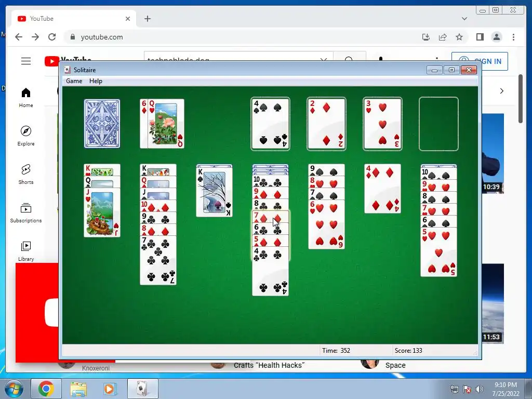Select the Jack of hearts tableau card
This screenshot has width=532, height=399.
coord(102,212)
